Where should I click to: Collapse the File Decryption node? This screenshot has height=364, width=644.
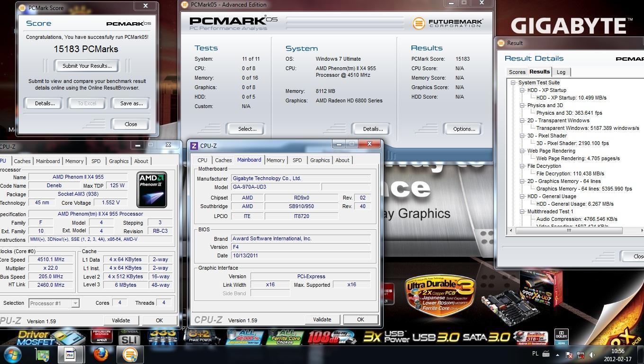pyautogui.click(x=522, y=166)
